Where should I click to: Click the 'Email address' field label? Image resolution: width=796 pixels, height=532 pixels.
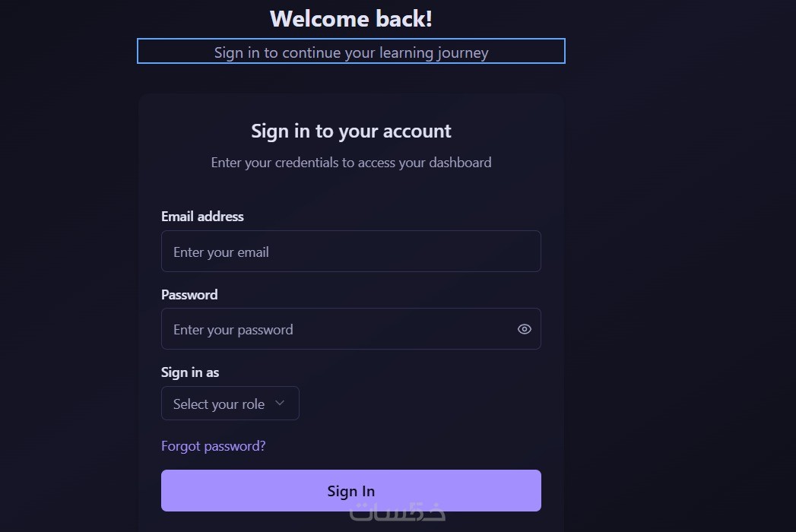[x=202, y=217]
